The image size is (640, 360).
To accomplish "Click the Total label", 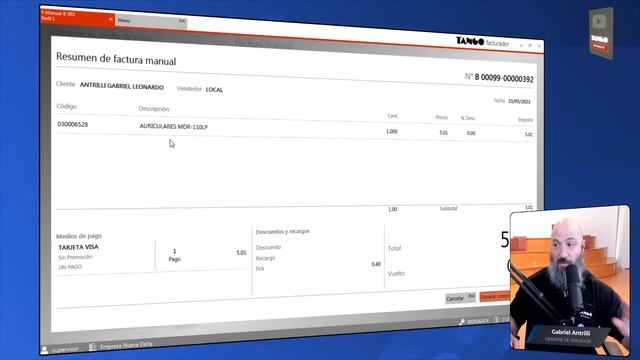I will [x=394, y=248].
